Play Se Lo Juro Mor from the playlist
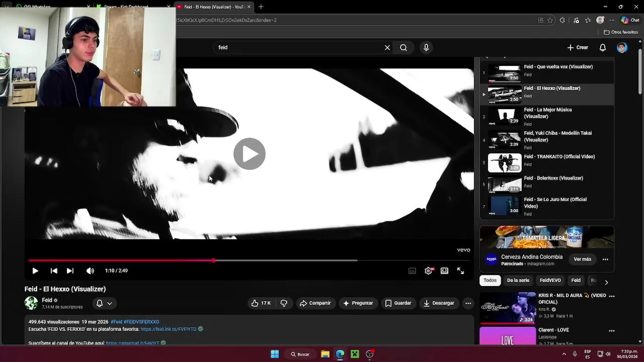The width and height of the screenshot is (644, 362). [x=547, y=206]
